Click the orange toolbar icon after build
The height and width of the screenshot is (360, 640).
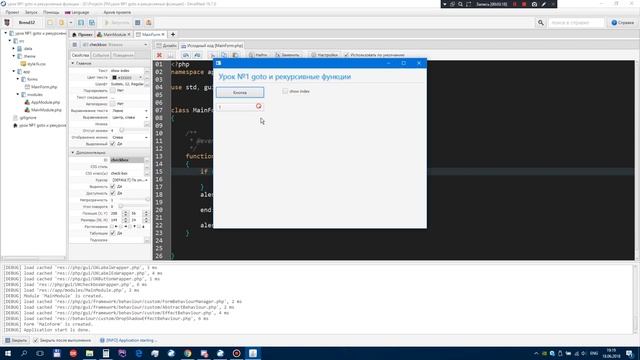click(149, 22)
